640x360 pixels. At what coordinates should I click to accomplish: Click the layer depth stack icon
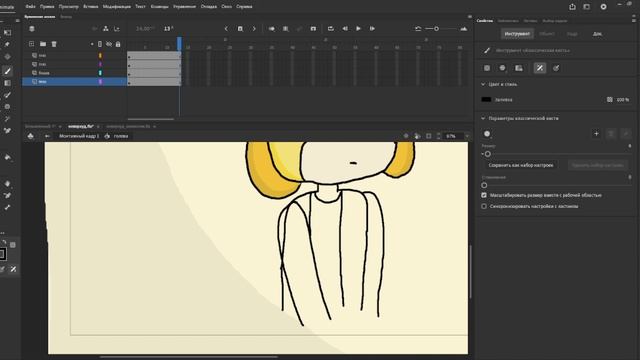(x=32, y=29)
